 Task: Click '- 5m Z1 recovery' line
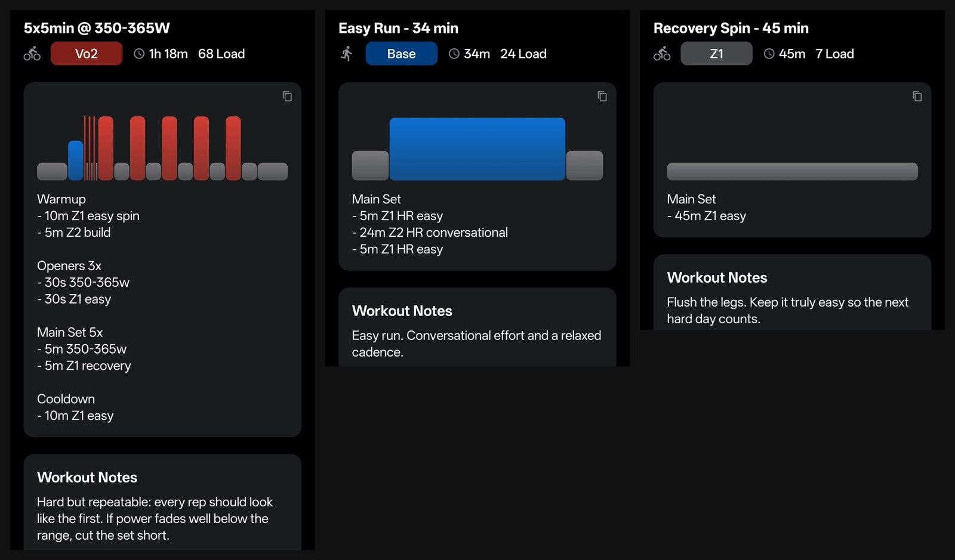84,366
